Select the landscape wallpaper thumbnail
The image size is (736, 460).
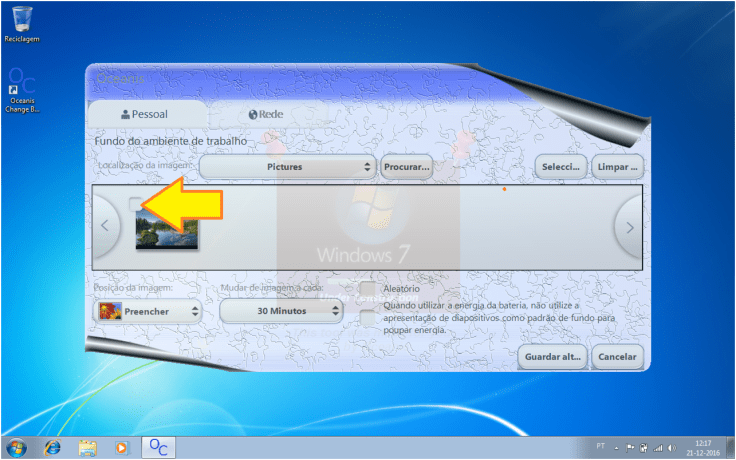[x=168, y=229]
